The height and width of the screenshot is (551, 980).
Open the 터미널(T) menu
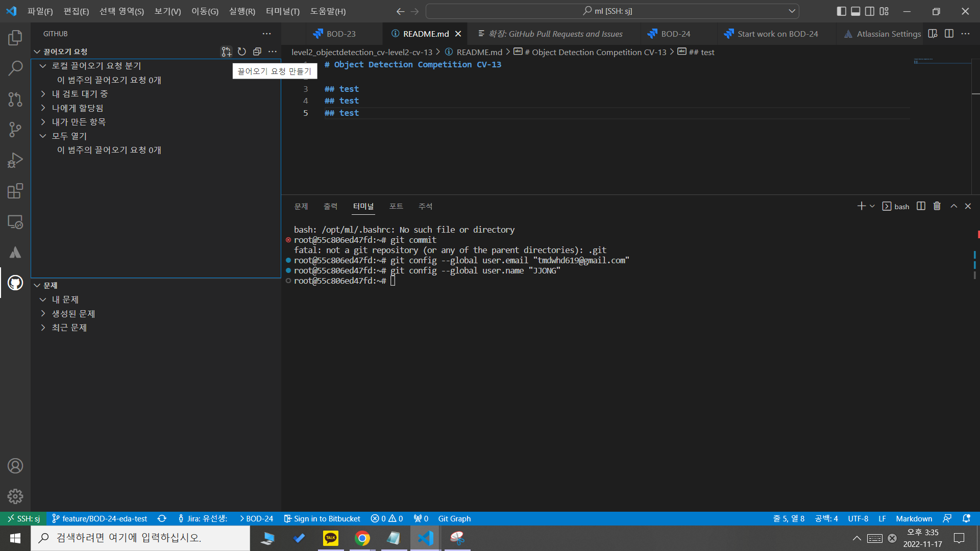[282, 11]
